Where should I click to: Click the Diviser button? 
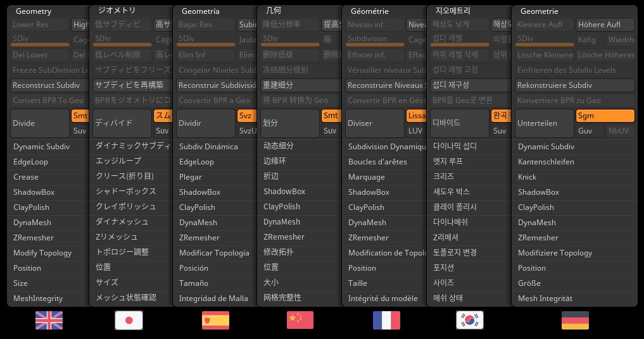click(375, 123)
